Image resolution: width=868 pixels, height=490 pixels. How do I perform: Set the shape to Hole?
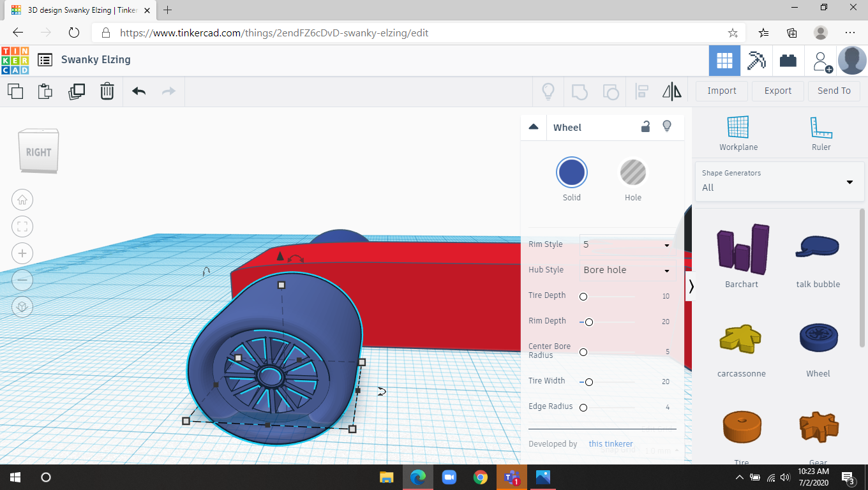[633, 172]
